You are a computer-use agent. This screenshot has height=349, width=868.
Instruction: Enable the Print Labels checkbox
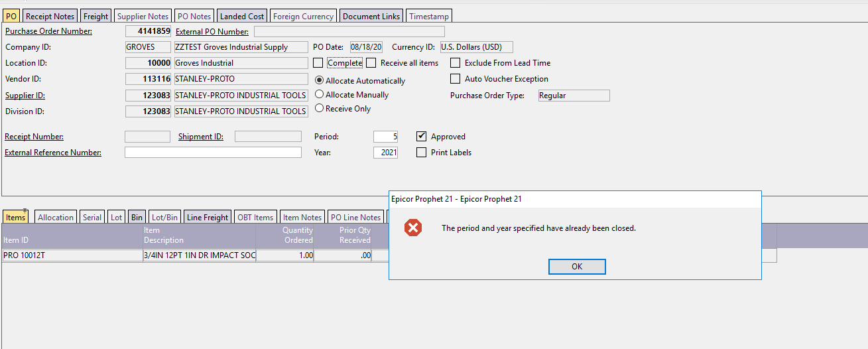(x=421, y=153)
